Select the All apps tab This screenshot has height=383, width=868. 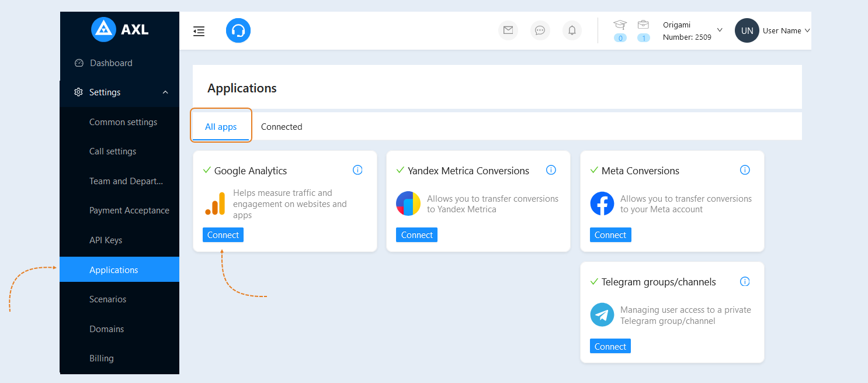(x=221, y=127)
